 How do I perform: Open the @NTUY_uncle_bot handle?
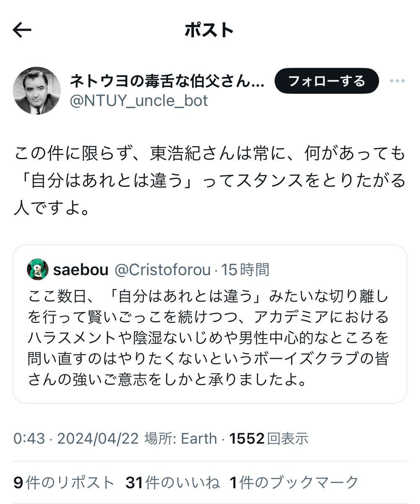tap(138, 101)
